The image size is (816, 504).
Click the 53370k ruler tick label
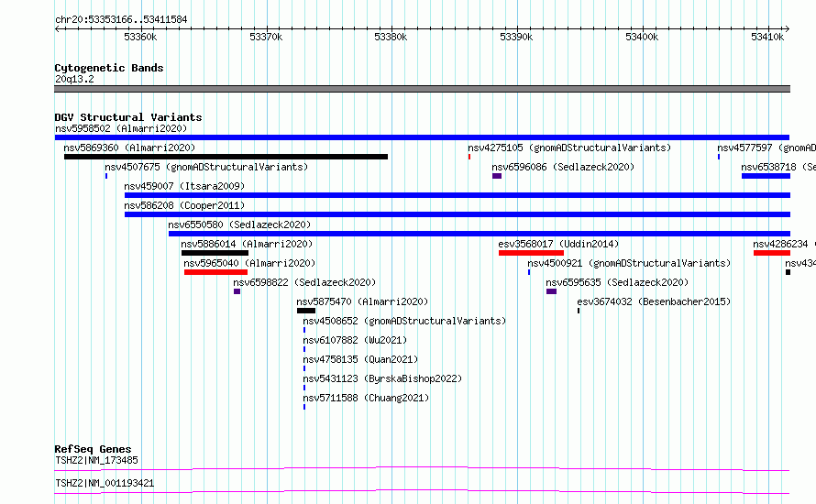[x=266, y=37]
